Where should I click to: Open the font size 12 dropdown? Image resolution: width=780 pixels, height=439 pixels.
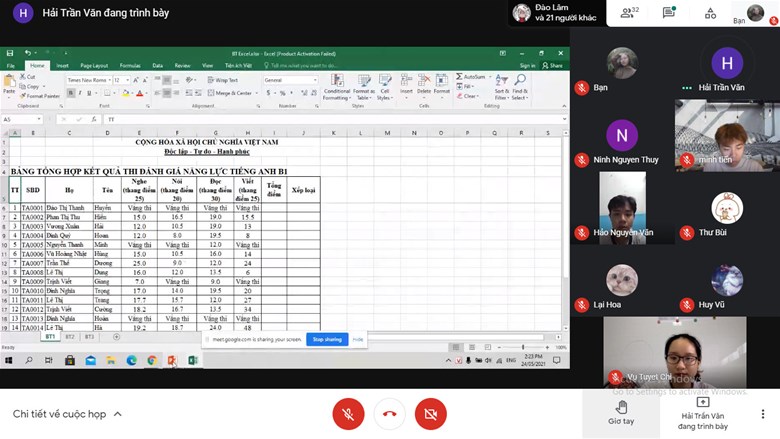128,80
